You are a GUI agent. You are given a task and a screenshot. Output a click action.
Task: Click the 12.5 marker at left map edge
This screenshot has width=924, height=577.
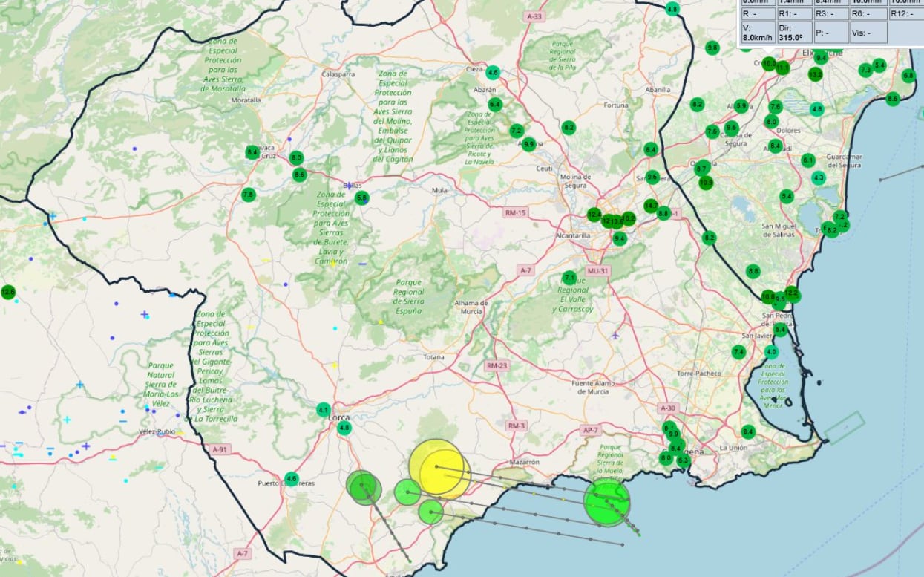[8, 292]
